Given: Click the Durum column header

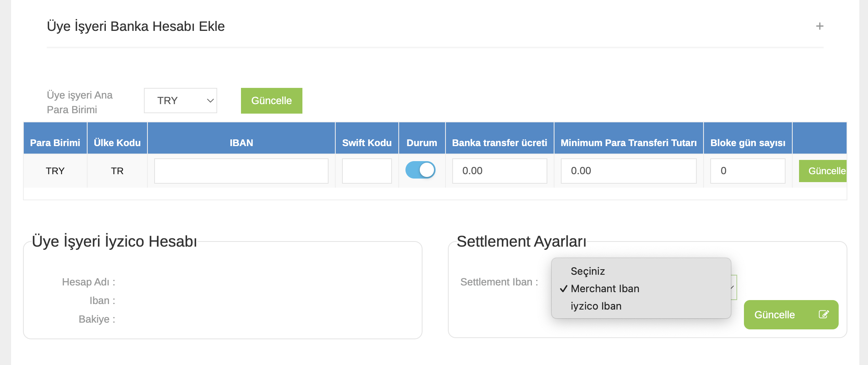Looking at the screenshot, I should [422, 143].
